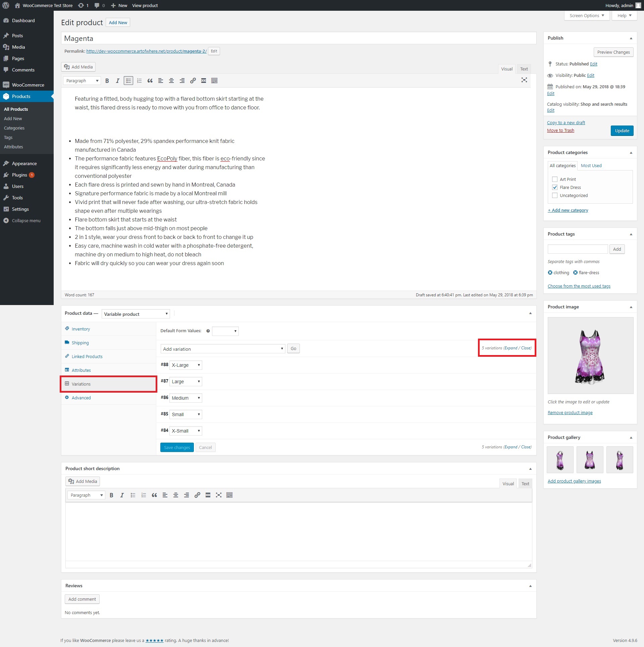Open comments icon in admin bar
644x647 pixels.
99,5
